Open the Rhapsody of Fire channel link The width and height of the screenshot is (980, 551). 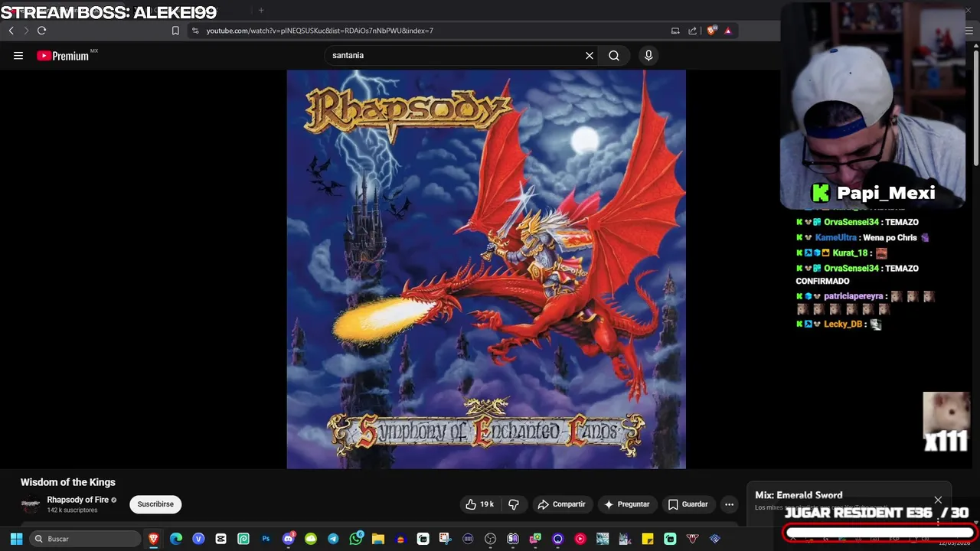78,500
